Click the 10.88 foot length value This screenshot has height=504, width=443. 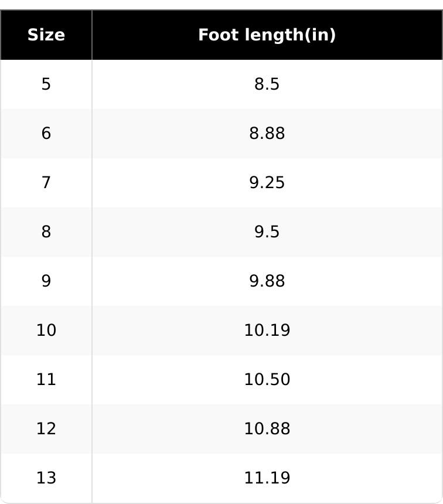click(x=267, y=429)
